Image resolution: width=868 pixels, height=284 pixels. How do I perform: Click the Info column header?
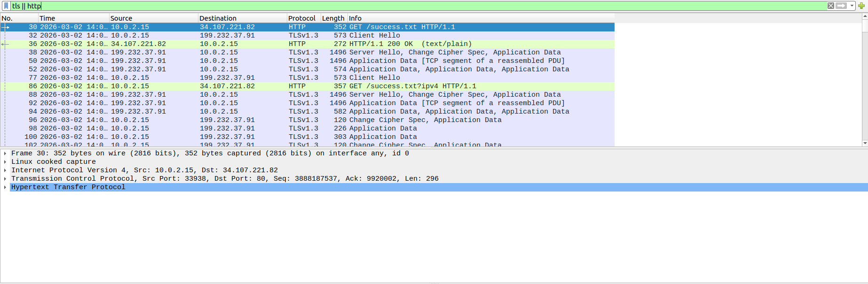click(481, 18)
